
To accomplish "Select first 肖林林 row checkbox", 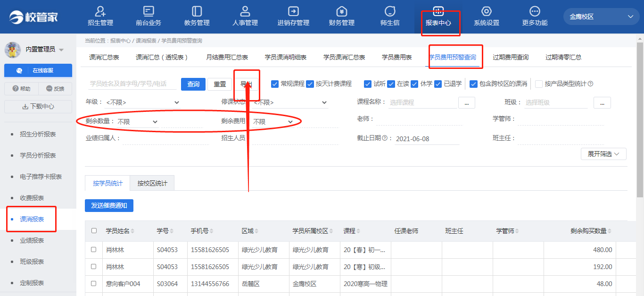I will pyautogui.click(x=94, y=249).
